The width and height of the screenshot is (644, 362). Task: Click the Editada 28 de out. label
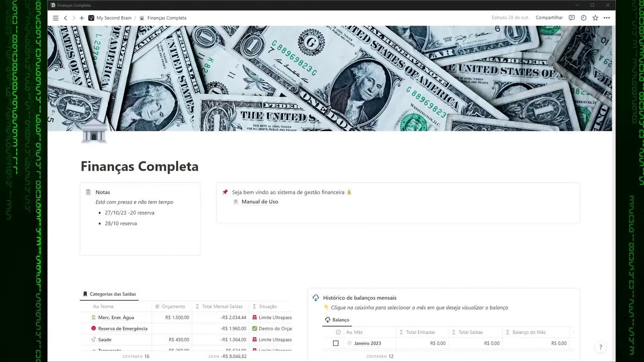tap(510, 18)
